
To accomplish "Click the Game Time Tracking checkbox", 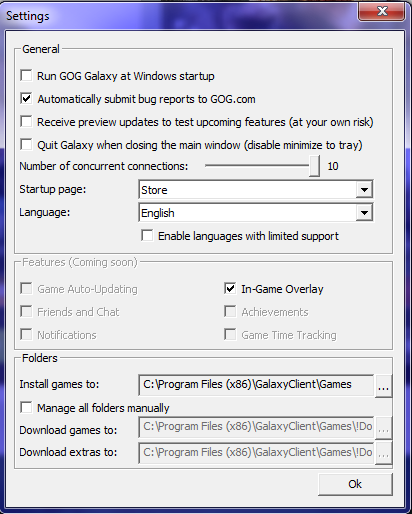I will 230,334.
